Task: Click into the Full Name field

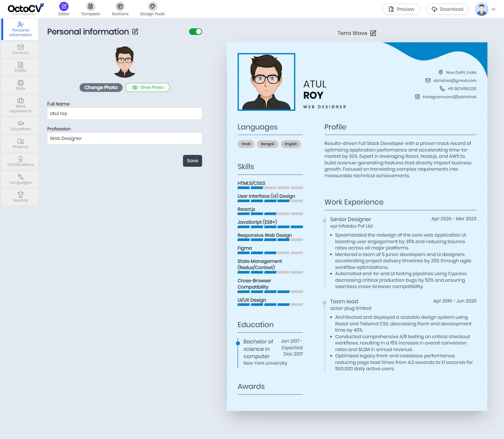Action: (x=125, y=113)
